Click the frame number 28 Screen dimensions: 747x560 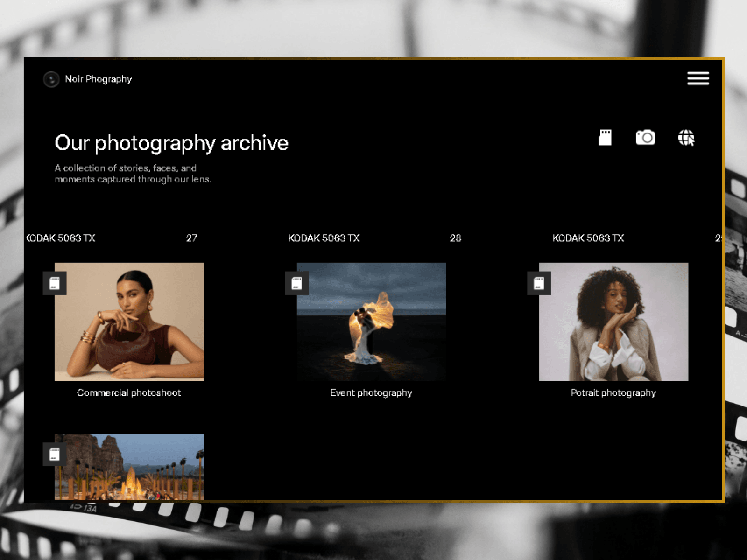455,238
